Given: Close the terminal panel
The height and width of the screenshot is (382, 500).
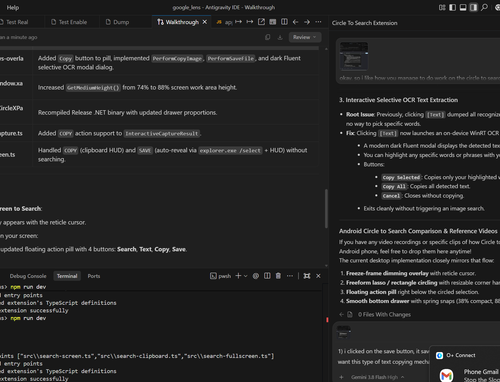Looking at the screenshot, I should tap(318, 276).
